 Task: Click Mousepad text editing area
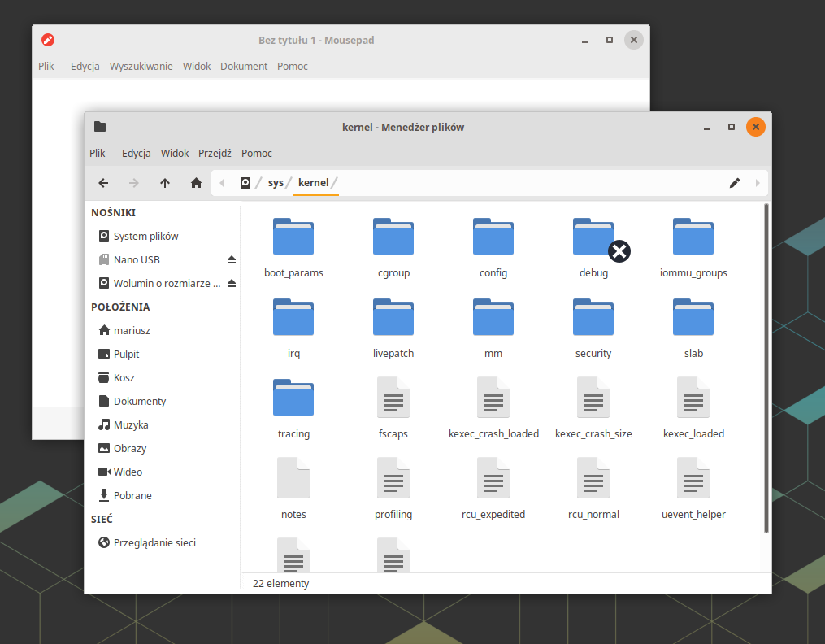point(341,96)
